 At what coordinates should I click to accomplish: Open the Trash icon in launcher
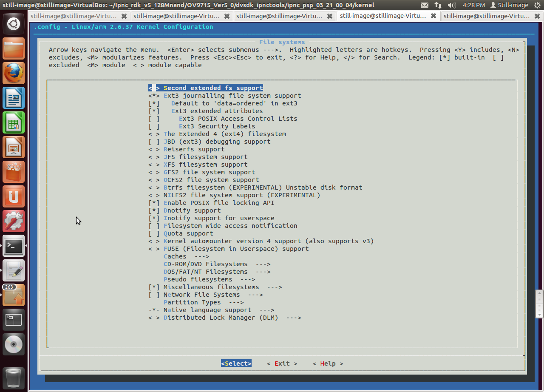[x=14, y=378]
